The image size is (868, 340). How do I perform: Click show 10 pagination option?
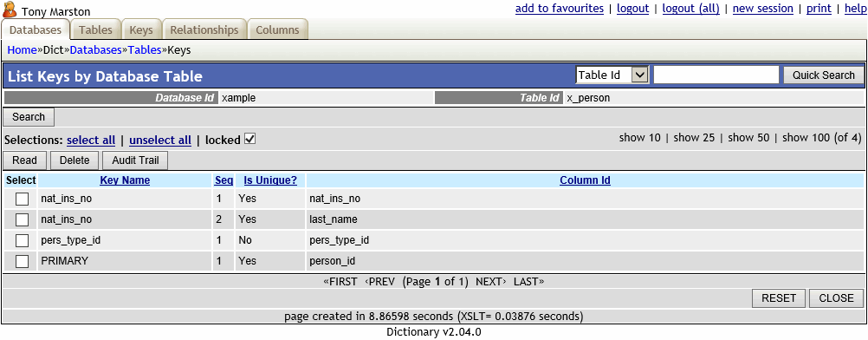640,138
